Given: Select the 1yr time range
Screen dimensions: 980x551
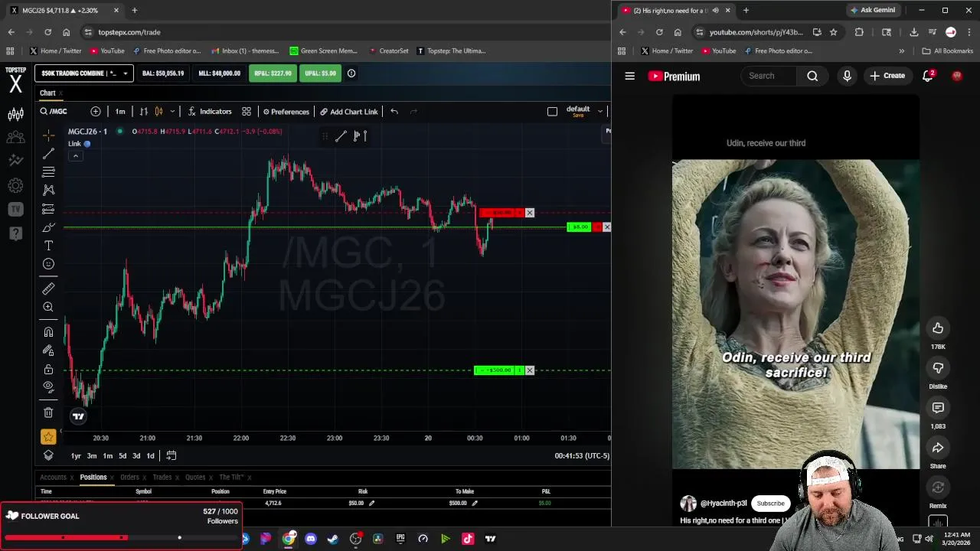Looking at the screenshot, I should pyautogui.click(x=76, y=456).
